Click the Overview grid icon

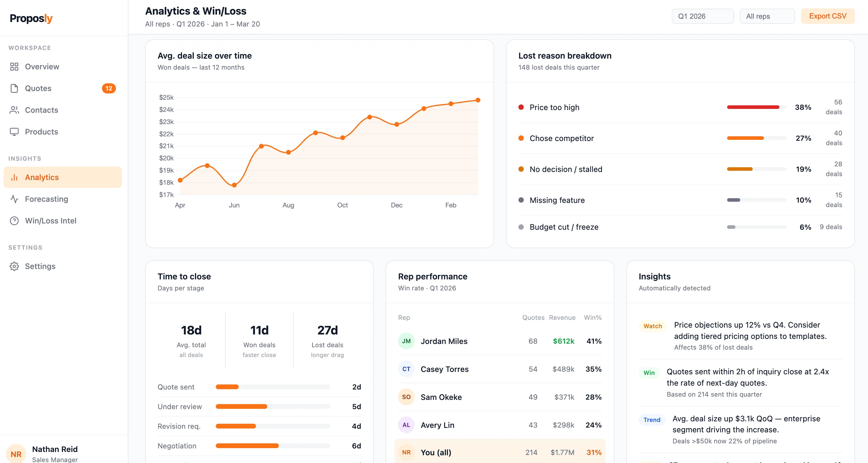(14, 66)
